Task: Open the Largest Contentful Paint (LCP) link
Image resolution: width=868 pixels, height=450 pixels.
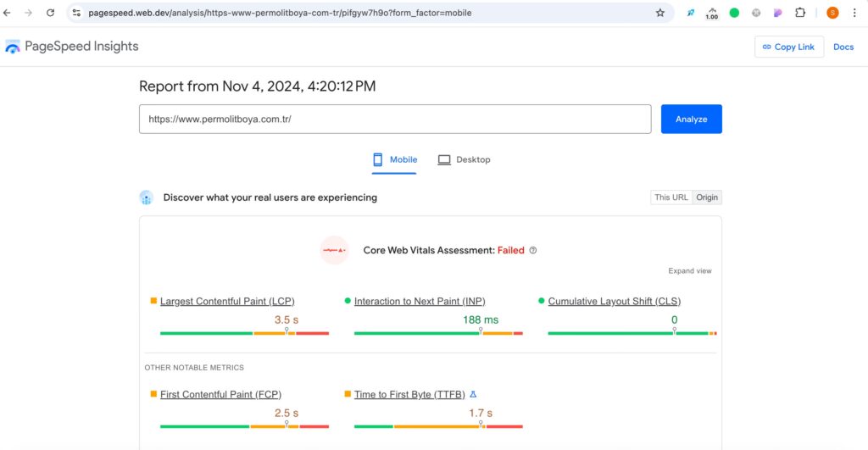Action: 227,301
